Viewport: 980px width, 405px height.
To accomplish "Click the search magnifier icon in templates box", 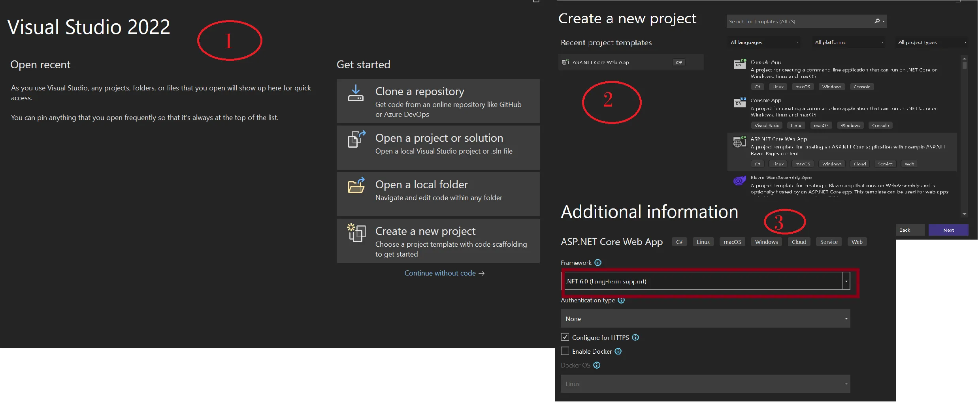I will pyautogui.click(x=877, y=21).
